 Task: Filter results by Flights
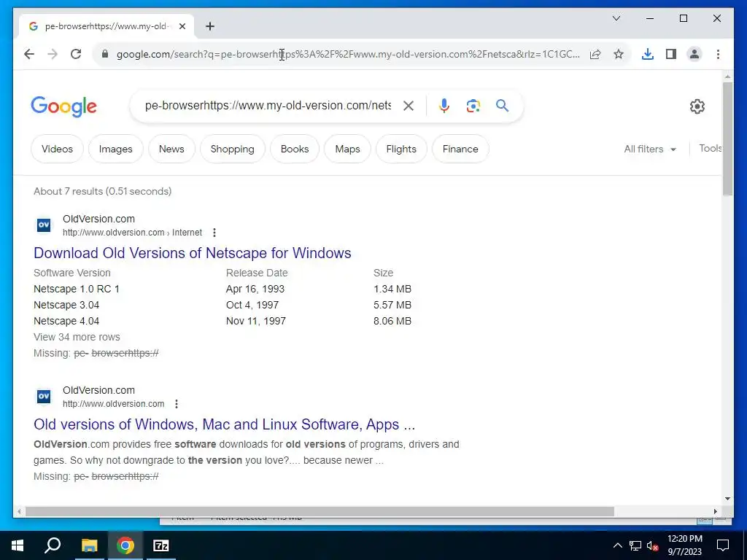coord(401,149)
